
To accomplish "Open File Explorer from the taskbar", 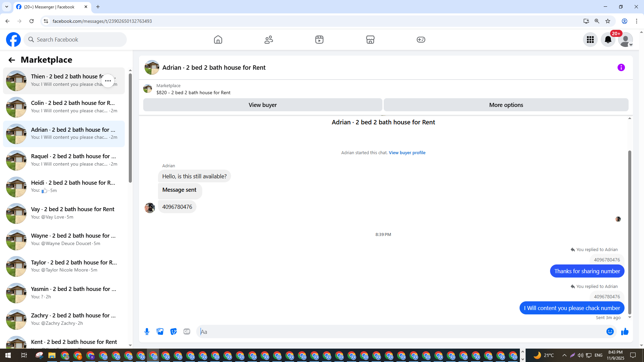I will [52, 355].
